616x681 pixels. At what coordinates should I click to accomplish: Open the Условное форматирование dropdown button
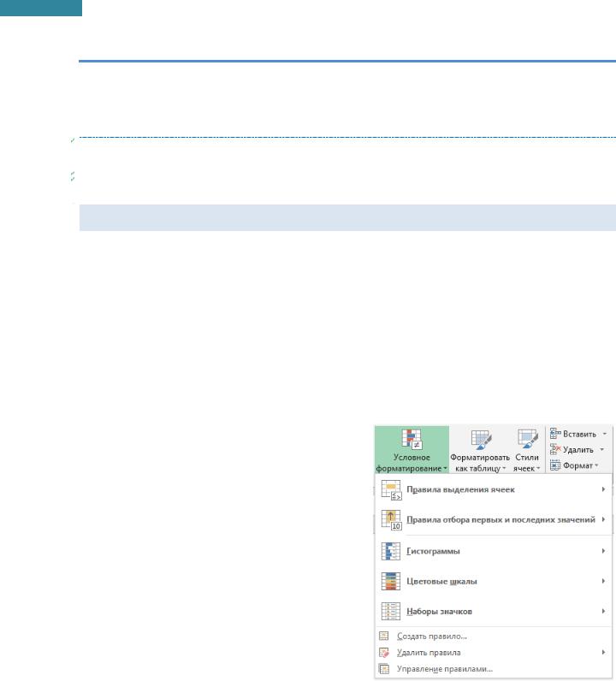[412, 449]
